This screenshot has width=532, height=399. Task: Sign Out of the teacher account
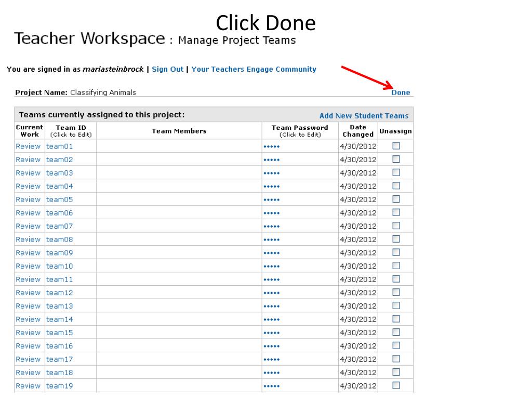pos(168,69)
